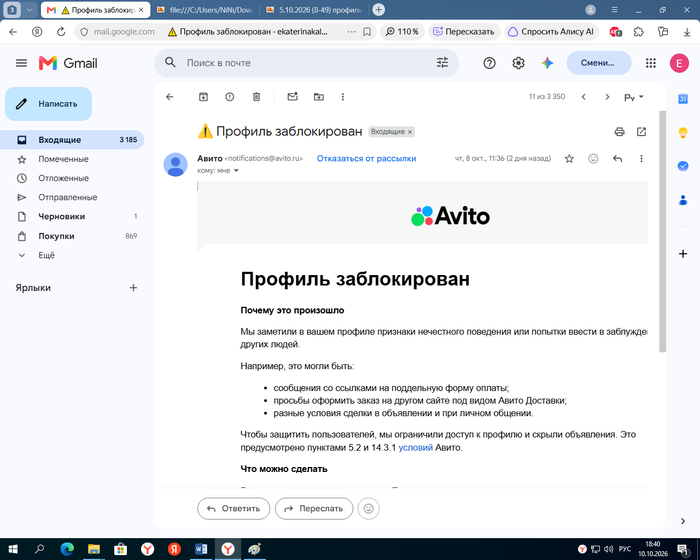Open the Отложенные snoozed folder
Image resolution: width=700 pixels, height=560 pixels.
tap(72, 178)
